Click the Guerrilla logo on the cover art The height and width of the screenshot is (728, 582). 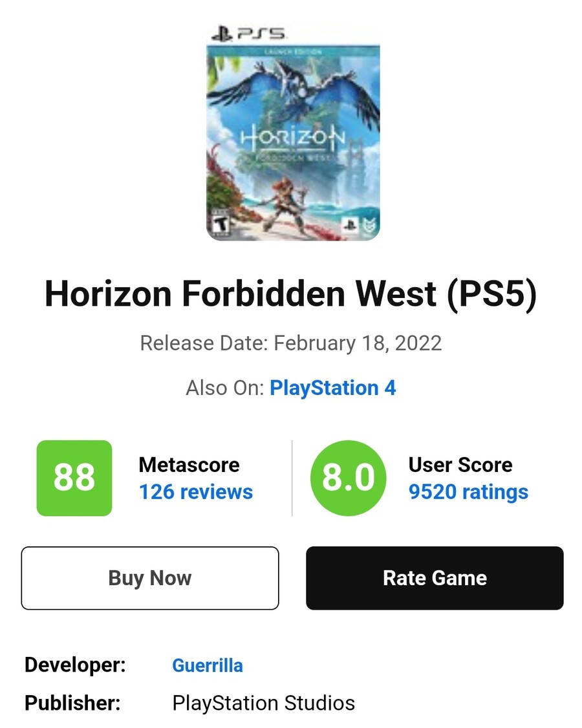[x=369, y=225]
